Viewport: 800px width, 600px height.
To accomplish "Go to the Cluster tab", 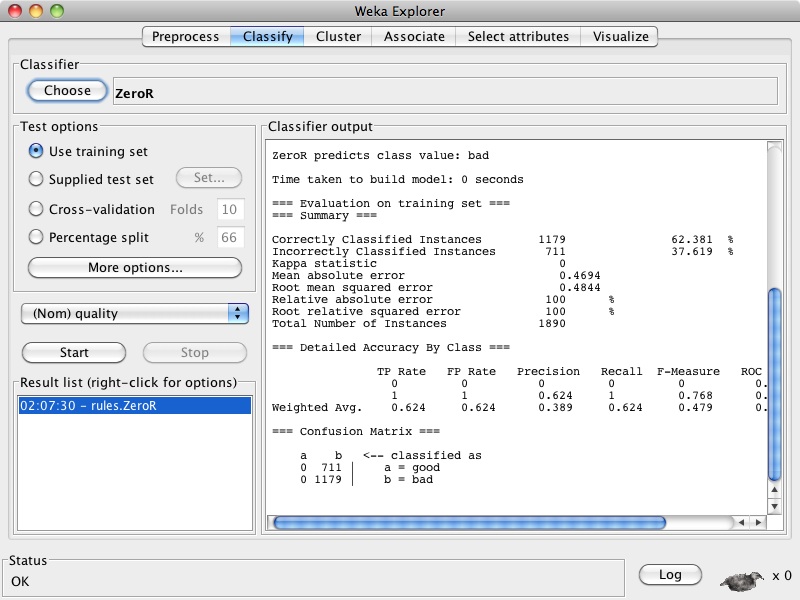I will click(338, 37).
